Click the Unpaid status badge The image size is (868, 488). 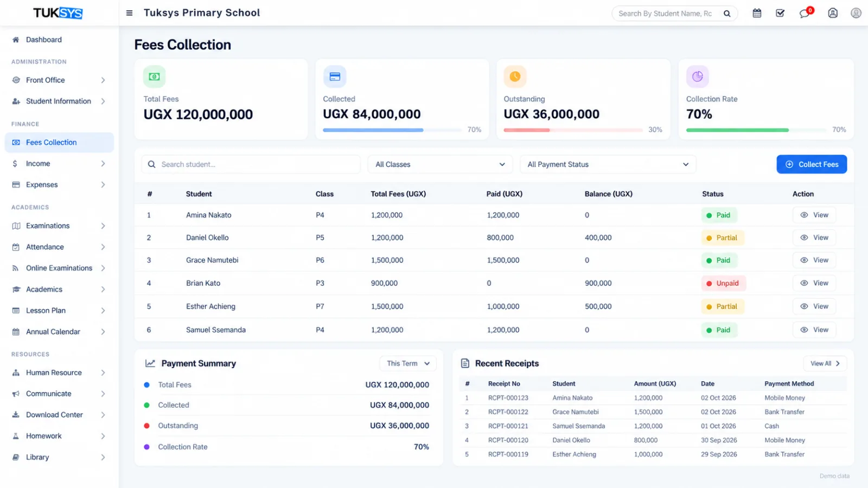pos(723,283)
